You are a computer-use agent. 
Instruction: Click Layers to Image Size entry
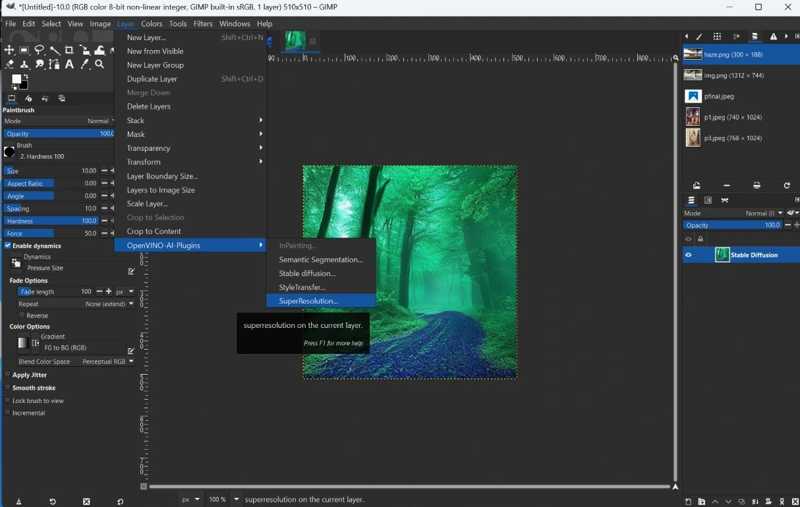point(190,190)
